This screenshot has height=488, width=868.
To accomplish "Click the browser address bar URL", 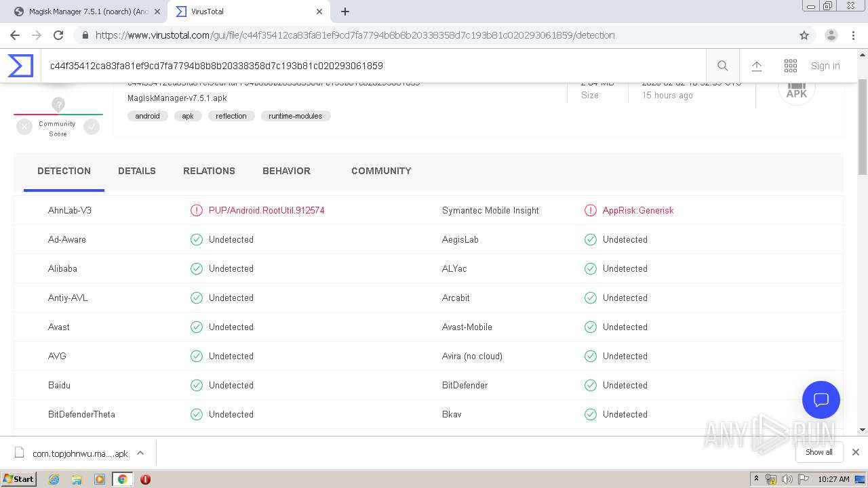I will [355, 35].
